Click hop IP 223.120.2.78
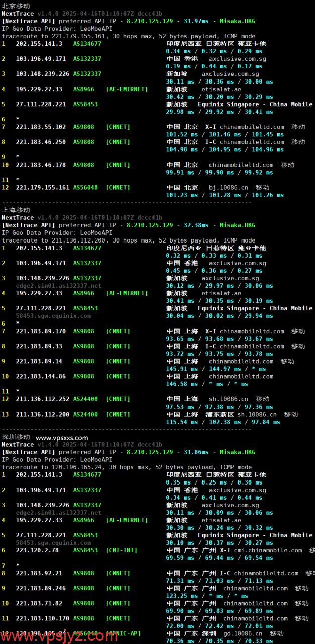This screenshot has height=644, width=315. click(37, 550)
